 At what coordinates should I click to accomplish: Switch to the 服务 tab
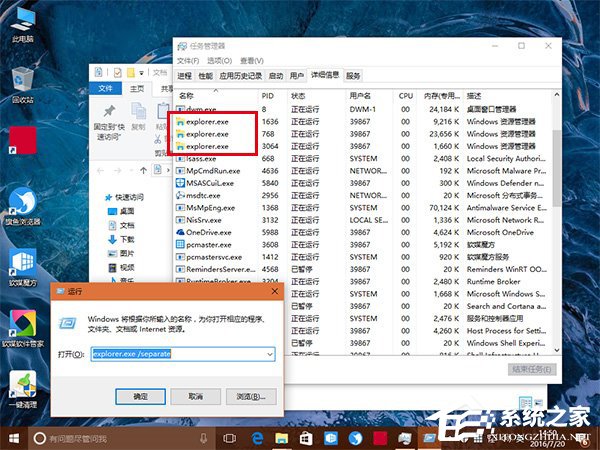[x=354, y=76]
